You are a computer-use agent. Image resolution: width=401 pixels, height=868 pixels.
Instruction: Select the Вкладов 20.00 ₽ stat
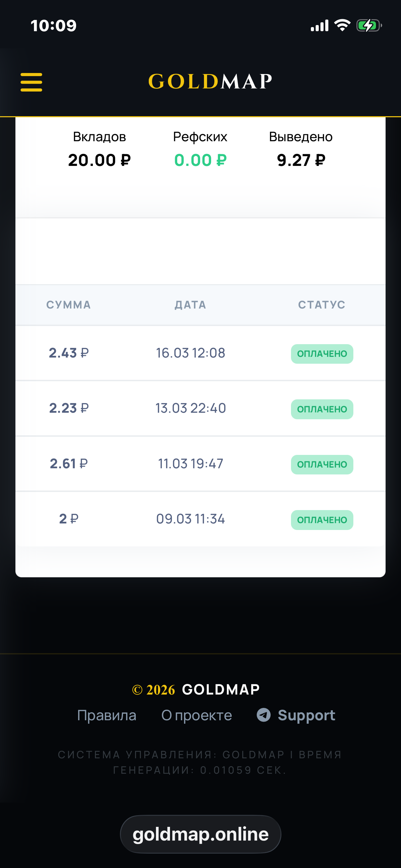point(99,150)
